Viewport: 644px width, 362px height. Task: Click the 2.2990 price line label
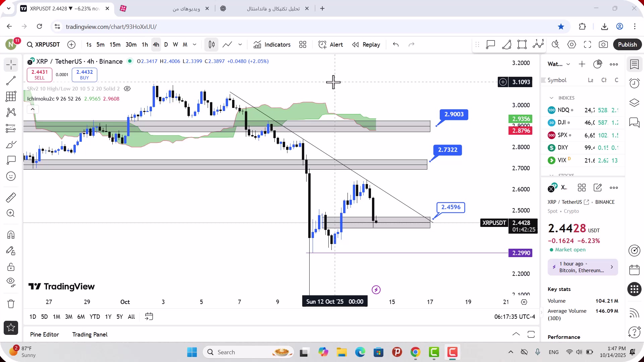[521, 253]
